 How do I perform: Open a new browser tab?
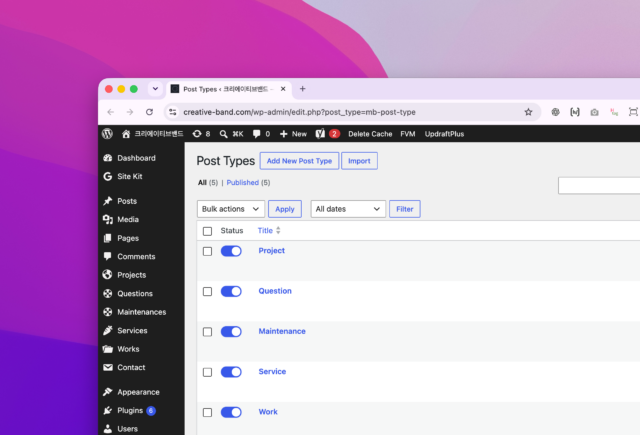coord(302,89)
